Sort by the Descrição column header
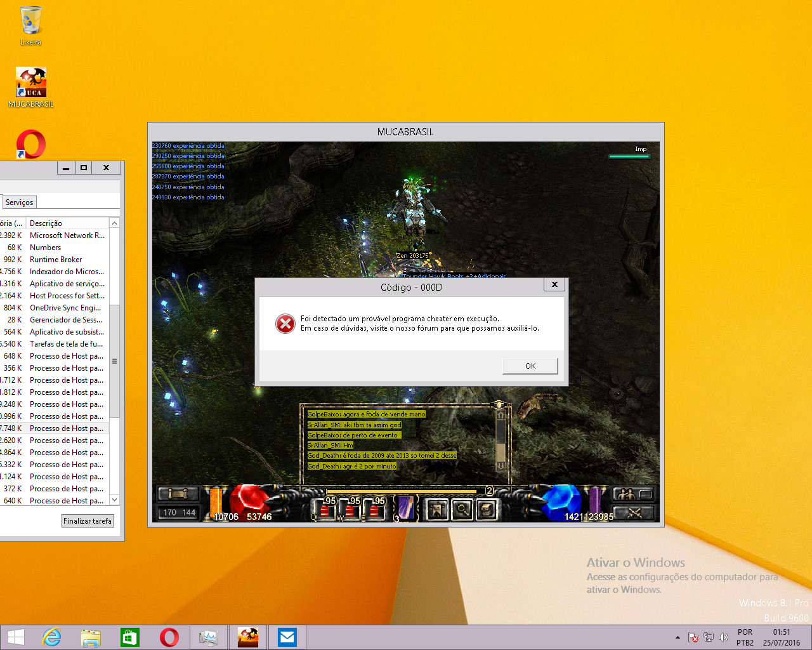 point(46,223)
